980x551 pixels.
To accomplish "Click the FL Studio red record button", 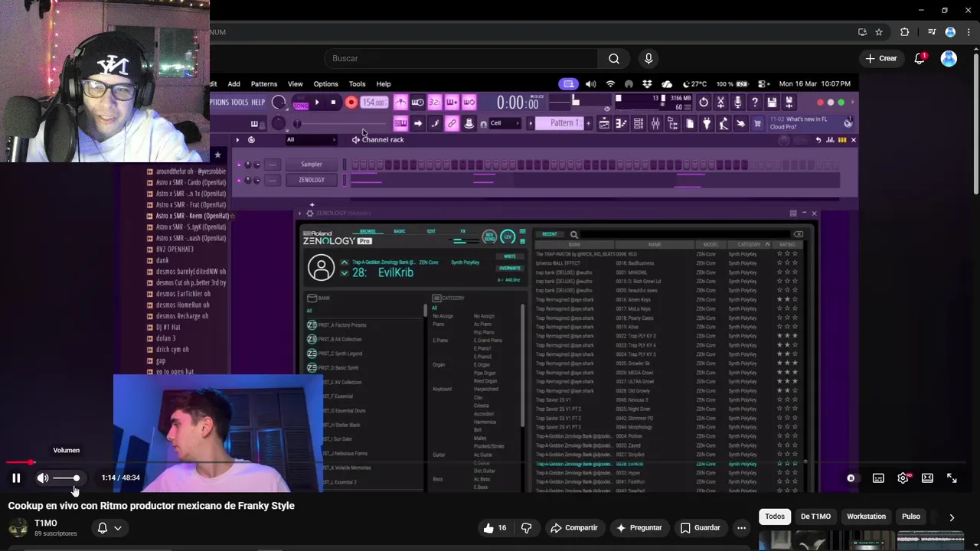I will point(351,103).
